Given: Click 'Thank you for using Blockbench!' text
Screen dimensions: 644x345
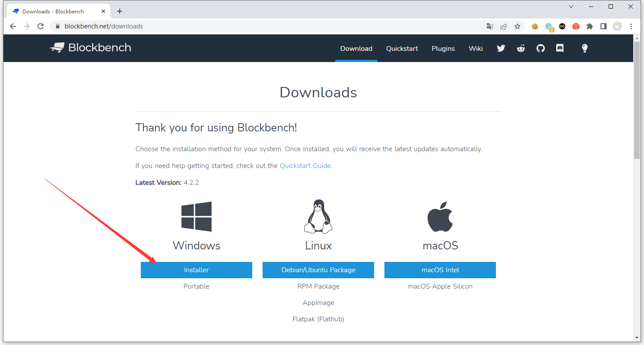Looking at the screenshot, I should coord(216,127).
